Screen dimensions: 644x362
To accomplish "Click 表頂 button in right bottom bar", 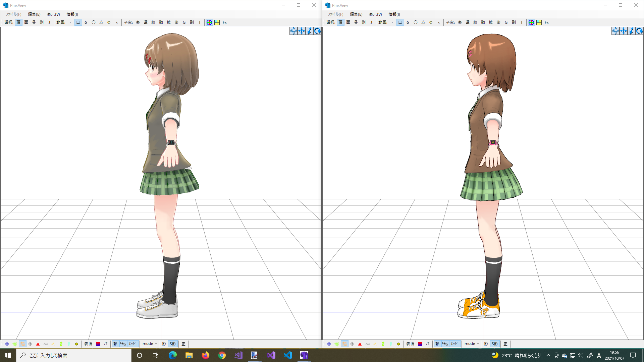I will pos(410,344).
